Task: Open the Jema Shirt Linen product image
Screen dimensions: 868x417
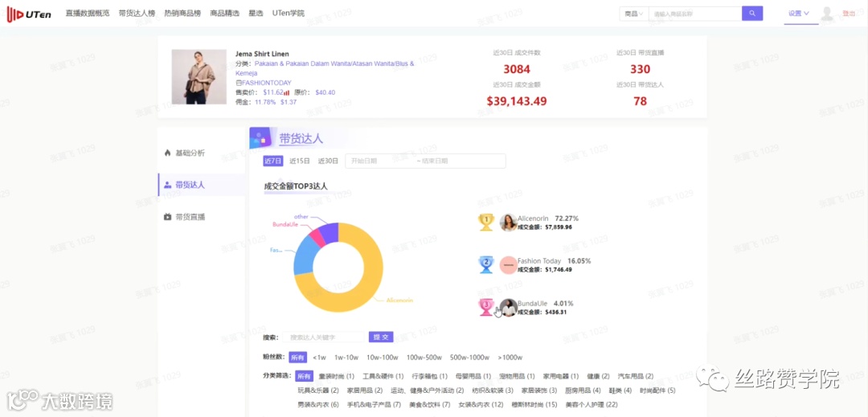Action: 199,77
